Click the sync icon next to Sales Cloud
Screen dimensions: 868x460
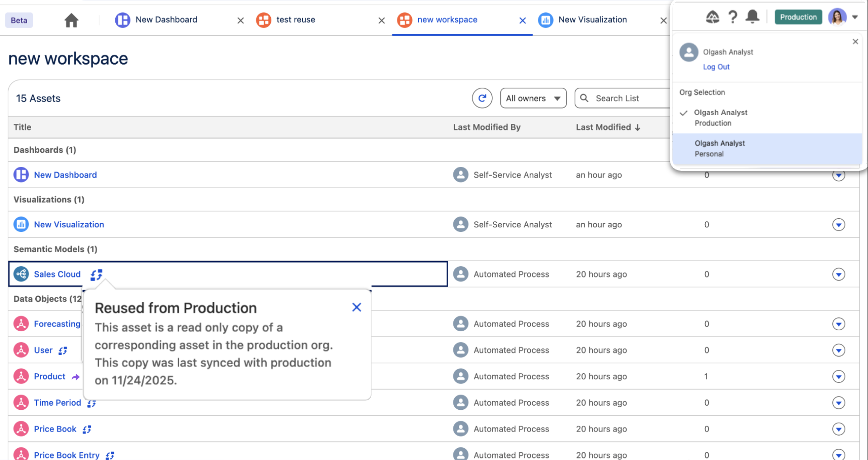[96, 274]
